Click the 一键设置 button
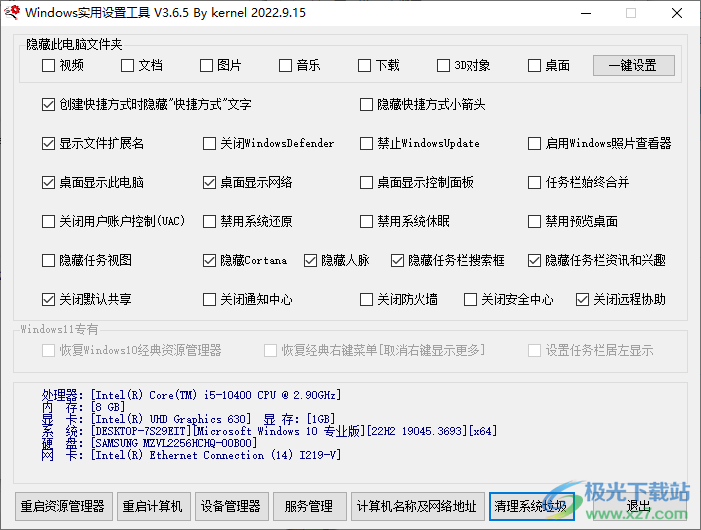 coord(633,66)
